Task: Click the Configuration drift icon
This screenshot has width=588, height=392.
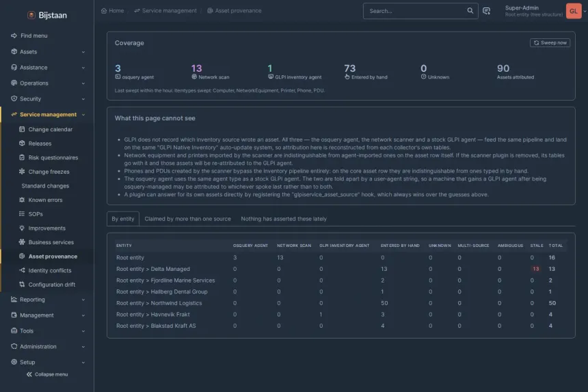Action: click(22, 285)
